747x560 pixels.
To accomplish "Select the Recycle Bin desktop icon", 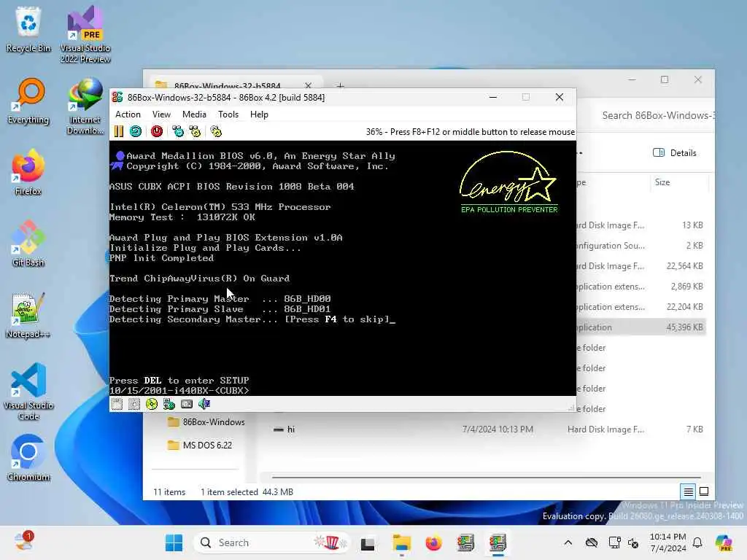I will tap(28, 28).
